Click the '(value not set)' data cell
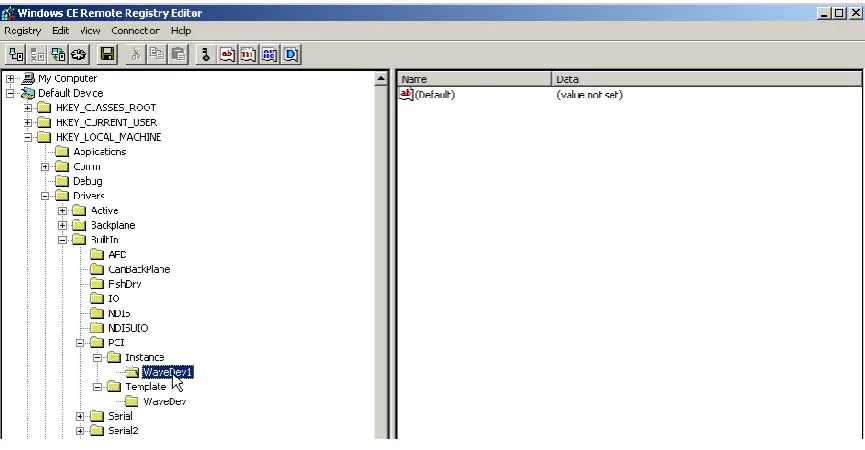Screen dimensions: 865x450 click(589, 94)
